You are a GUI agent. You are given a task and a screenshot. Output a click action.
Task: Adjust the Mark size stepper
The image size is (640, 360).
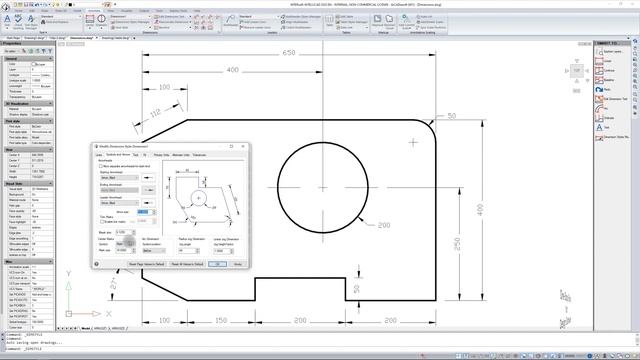point(133,251)
